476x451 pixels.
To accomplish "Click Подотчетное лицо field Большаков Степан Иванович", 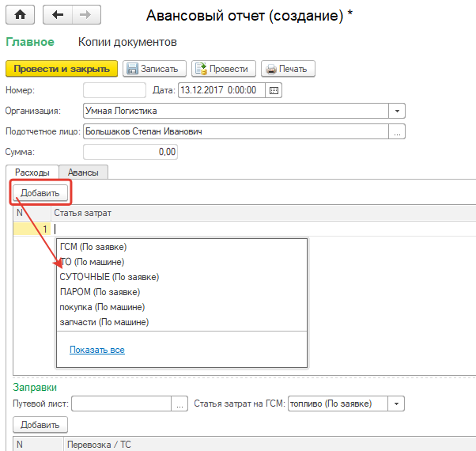I will [236, 131].
